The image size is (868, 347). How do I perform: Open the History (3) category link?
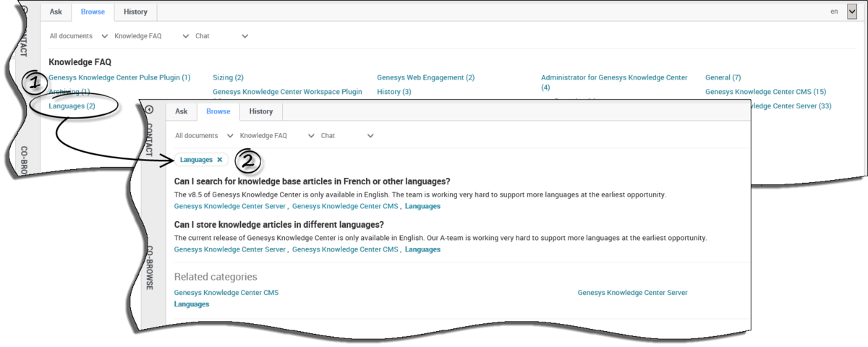[x=393, y=92]
